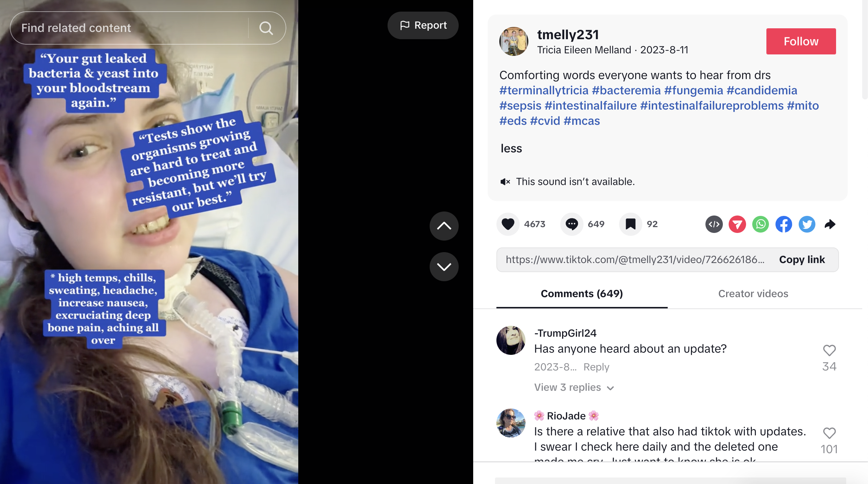Collapse description with less link
The image size is (868, 484).
coord(511,148)
